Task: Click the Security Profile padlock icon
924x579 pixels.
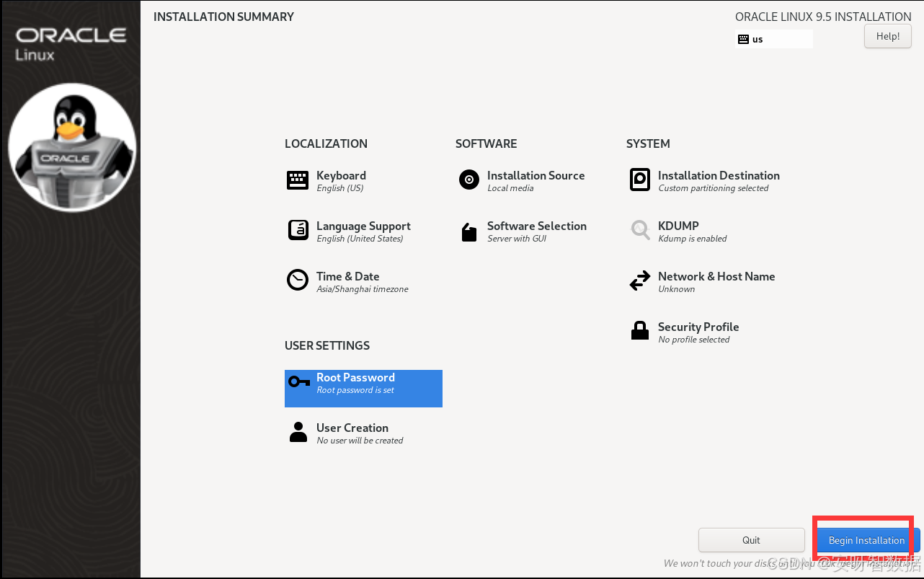Action: click(640, 330)
